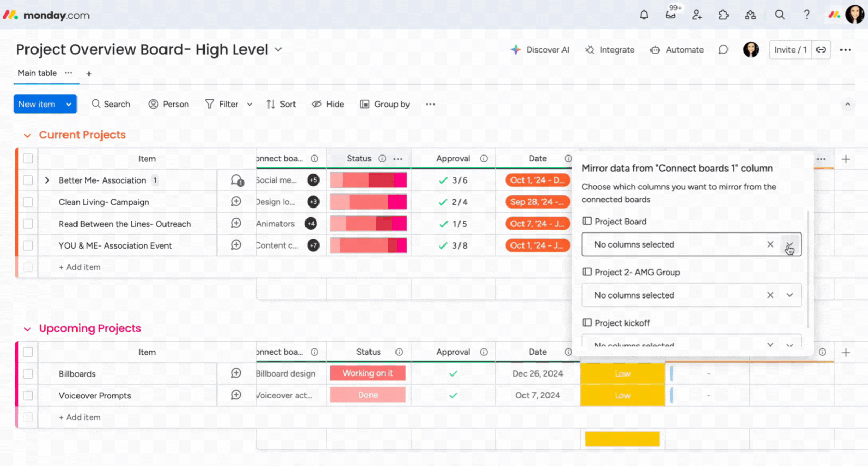Viewport: 868px width, 466px height.
Task: Open the apps marketplace puzzle icon
Action: 723,15
